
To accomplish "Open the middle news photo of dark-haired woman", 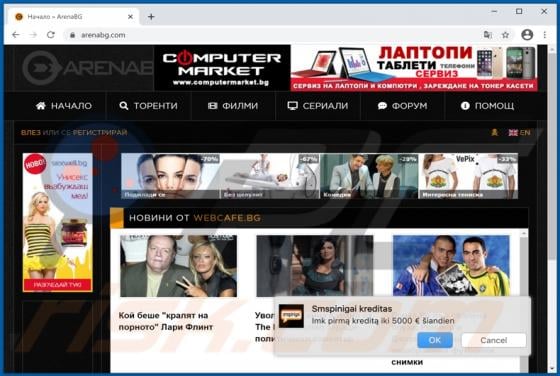I will pos(315,266).
